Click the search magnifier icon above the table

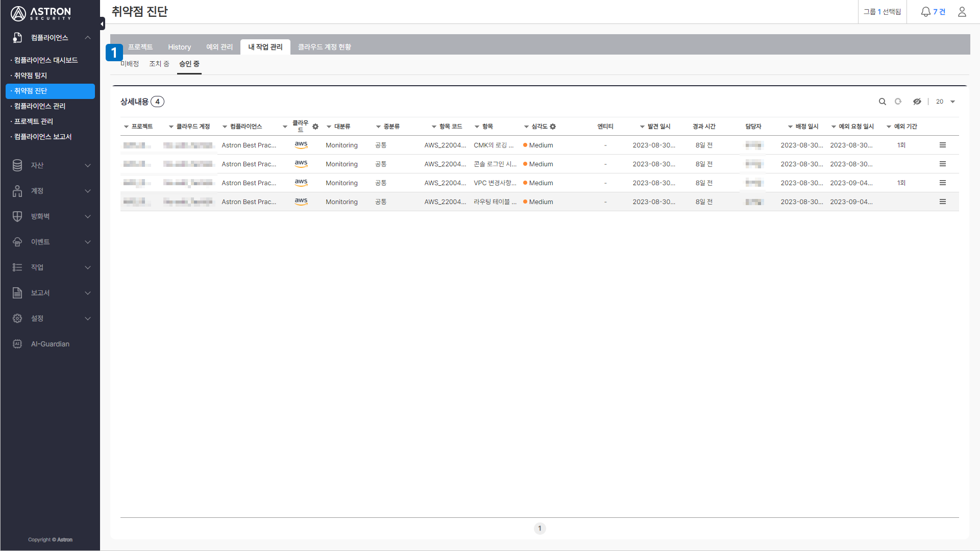point(882,102)
